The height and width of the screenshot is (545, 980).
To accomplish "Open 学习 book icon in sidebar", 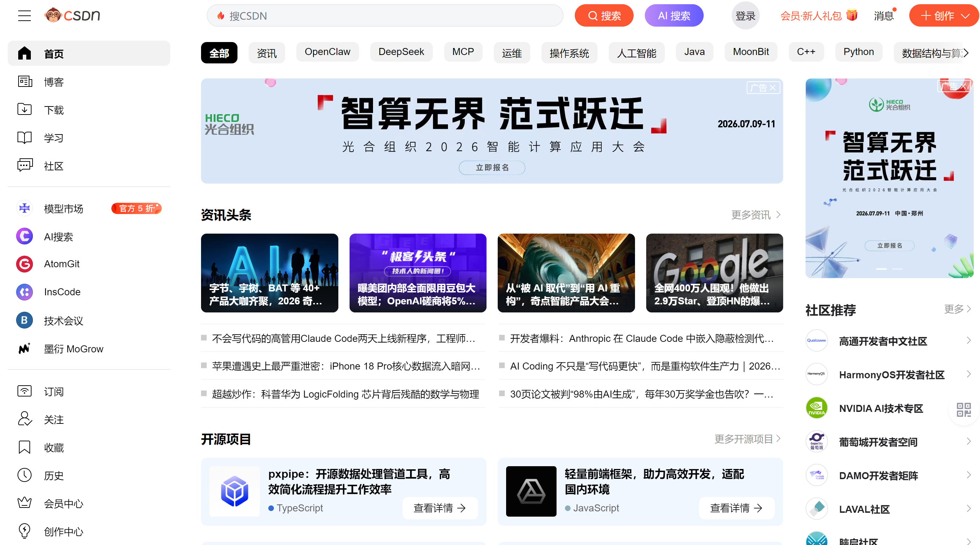I will (25, 138).
